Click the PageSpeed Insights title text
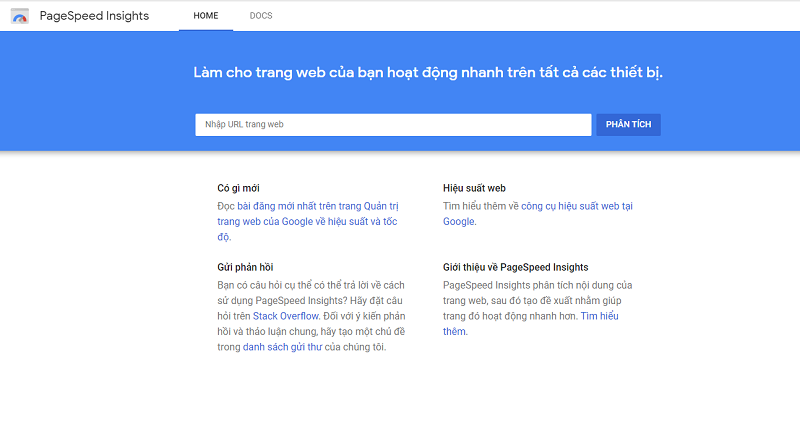This screenshot has width=800, height=427. pos(94,16)
